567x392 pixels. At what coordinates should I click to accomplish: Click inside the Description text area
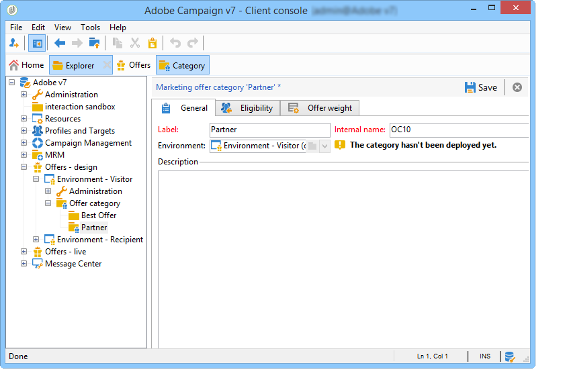click(343, 259)
